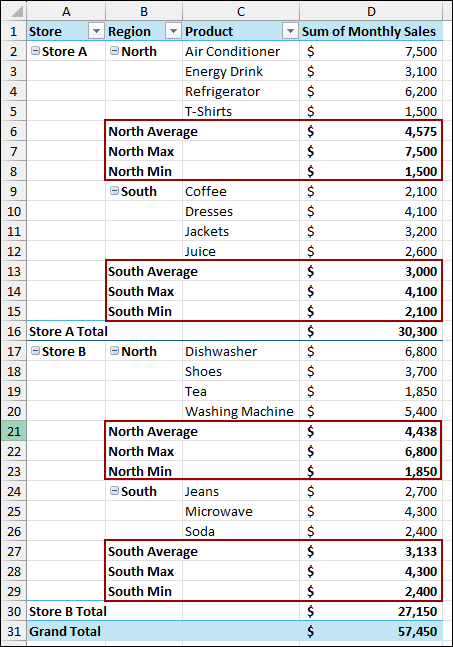Select row 31 header

coord(14,632)
